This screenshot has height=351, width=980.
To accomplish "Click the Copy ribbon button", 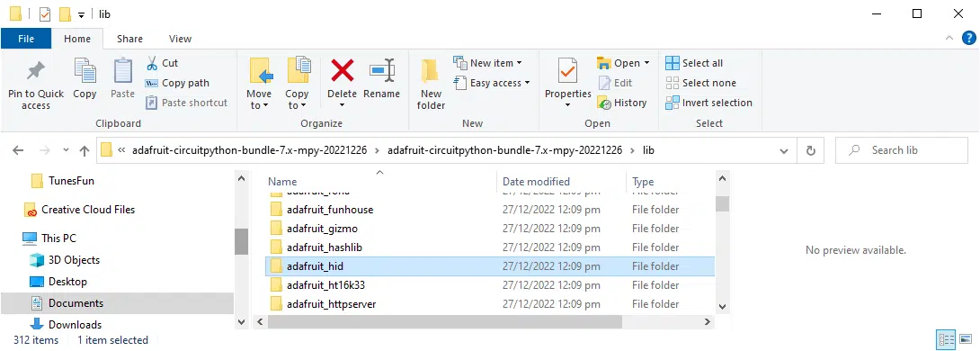I will point(85,79).
